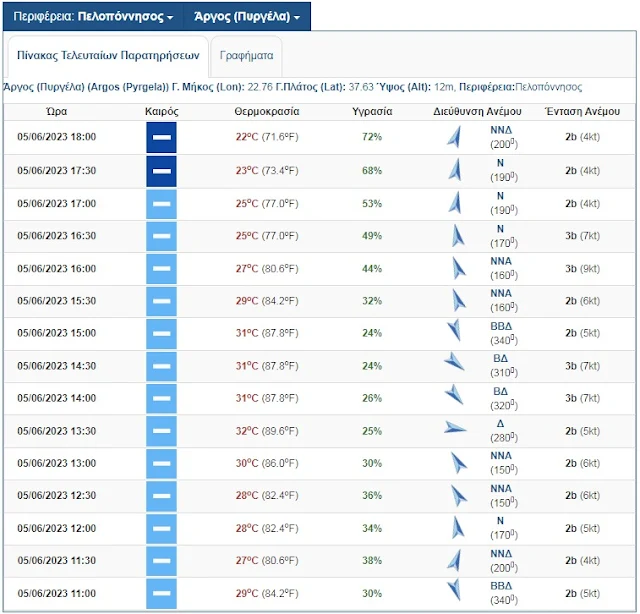This screenshot has height=614, width=640.
Task: Click the wind arrow in 15:30 row
Action: 459,300
